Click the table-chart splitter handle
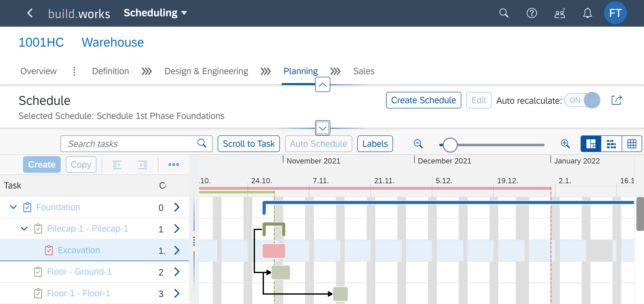Screen dimensions: 644x304 click(194, 241)
